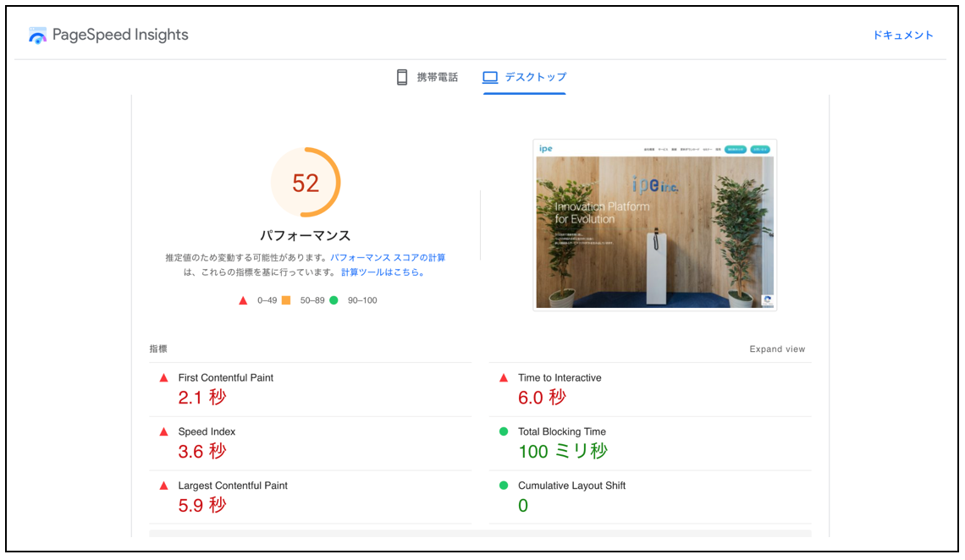Click red triangle beside Largest Contentful Paint
This screenshot has width=965, height=560.
pyautogui.click(x=164, y=486)
